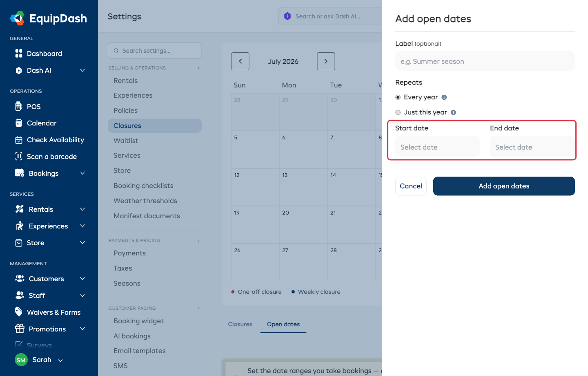
Task: Open Services settings page
Action: point(127,155)
